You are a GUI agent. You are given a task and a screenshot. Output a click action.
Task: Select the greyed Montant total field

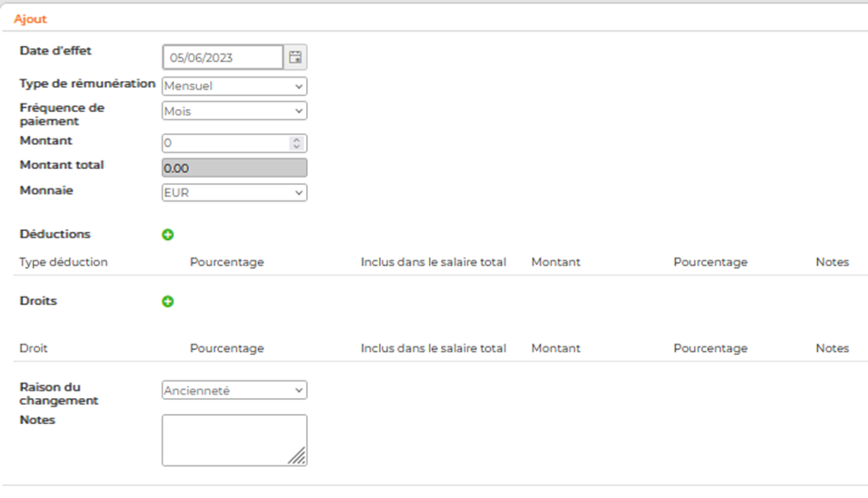234,167
